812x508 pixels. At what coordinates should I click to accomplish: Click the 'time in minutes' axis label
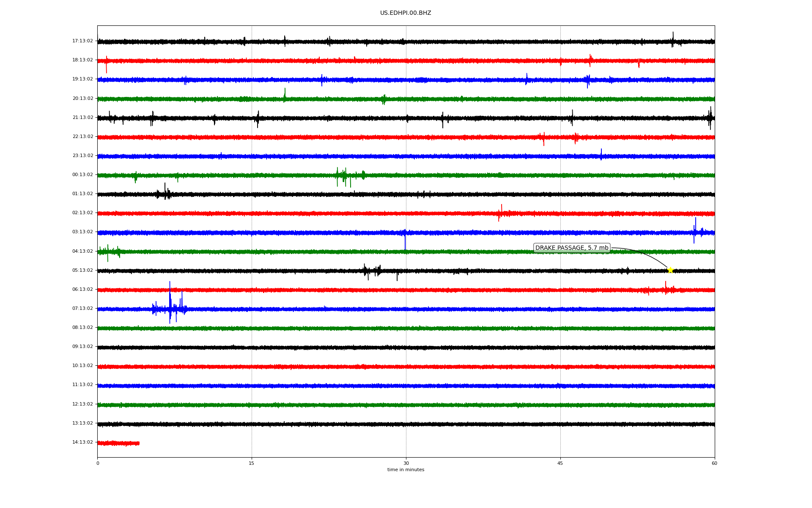point(406,470)
